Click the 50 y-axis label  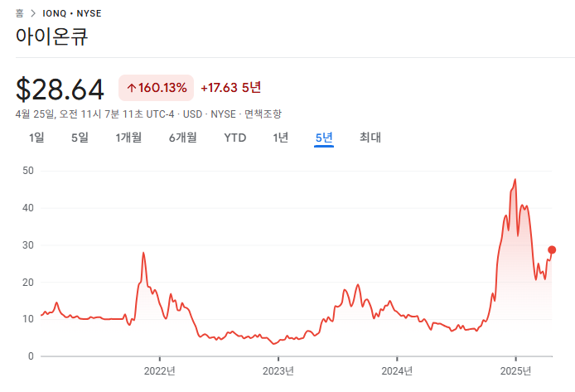[x=28, y=171]
